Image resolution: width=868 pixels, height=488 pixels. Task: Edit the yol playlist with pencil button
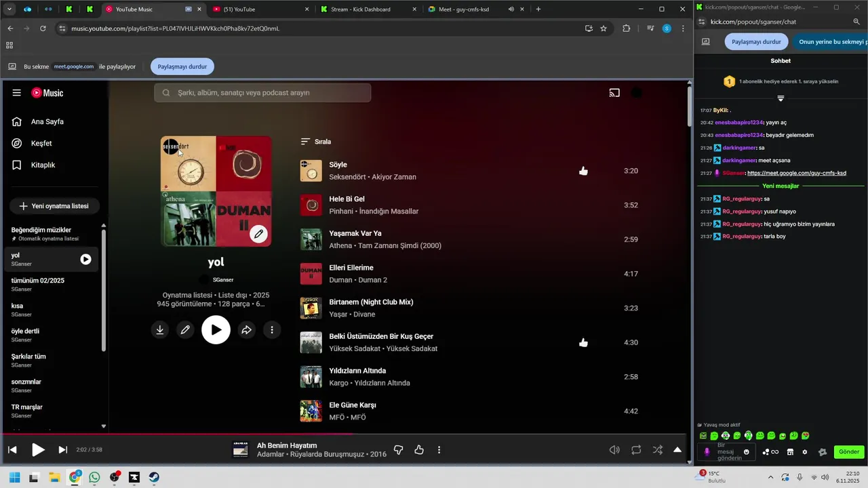coord(184,330)
